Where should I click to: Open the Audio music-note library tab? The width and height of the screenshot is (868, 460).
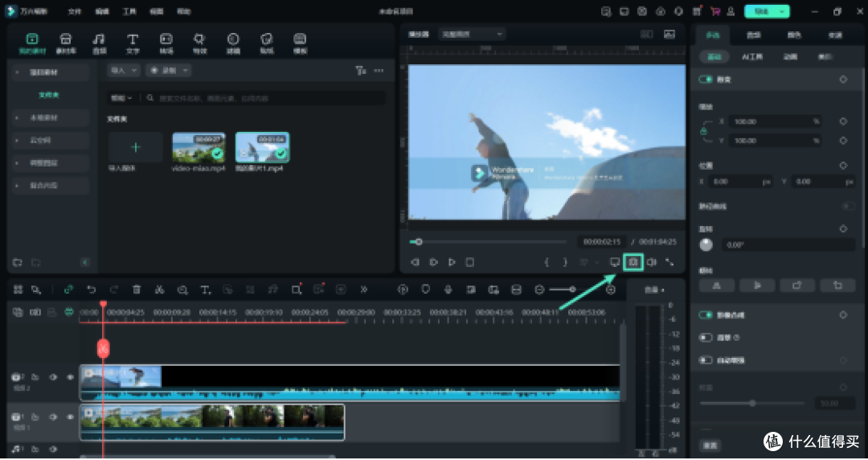click(99, 43)
